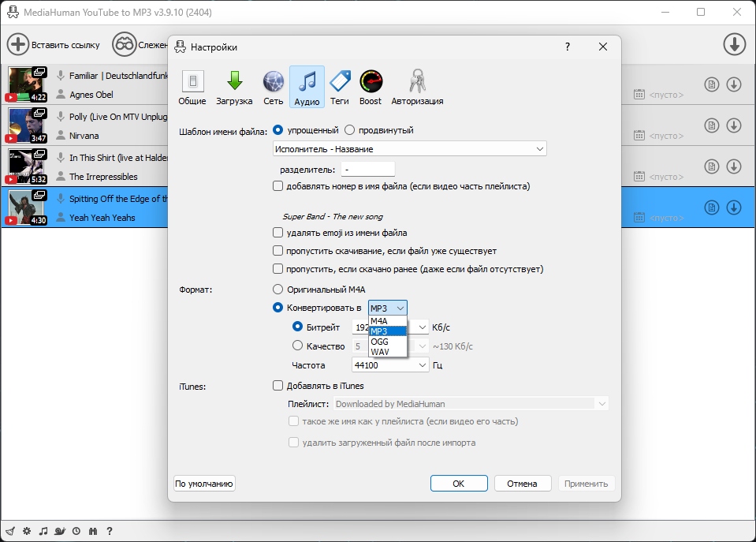This screenshot has height=542, width=756.
Task: Open the Частота 44100 dropdown
Action: [x=390, y=364]
